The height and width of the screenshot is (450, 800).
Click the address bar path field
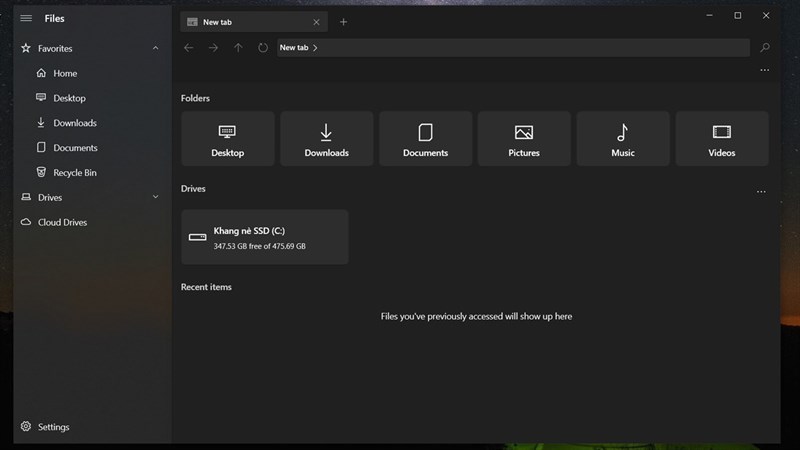click(513, 47)
